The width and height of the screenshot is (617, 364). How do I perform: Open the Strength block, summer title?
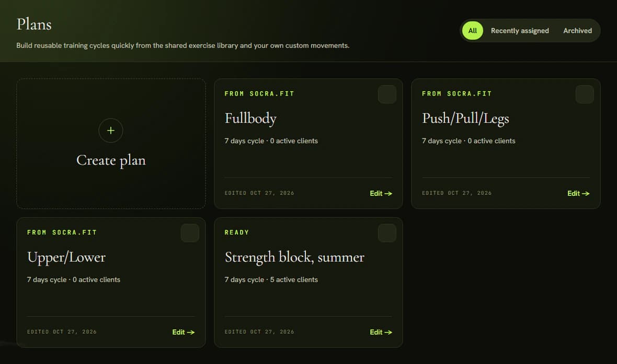294,257
